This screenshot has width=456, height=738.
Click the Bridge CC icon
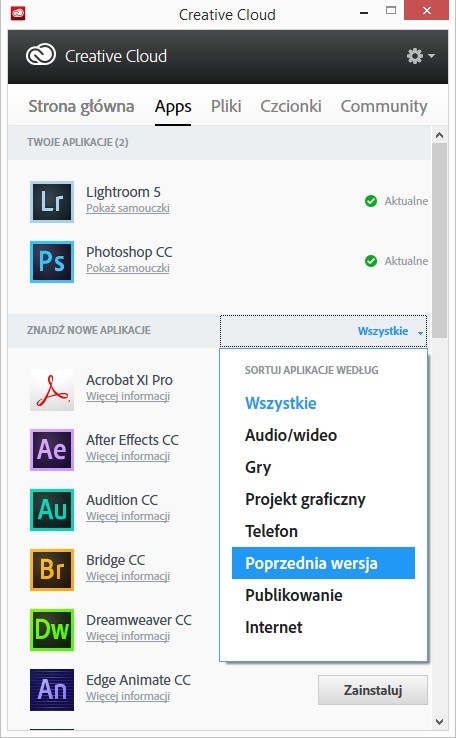[x=52, y=570]
